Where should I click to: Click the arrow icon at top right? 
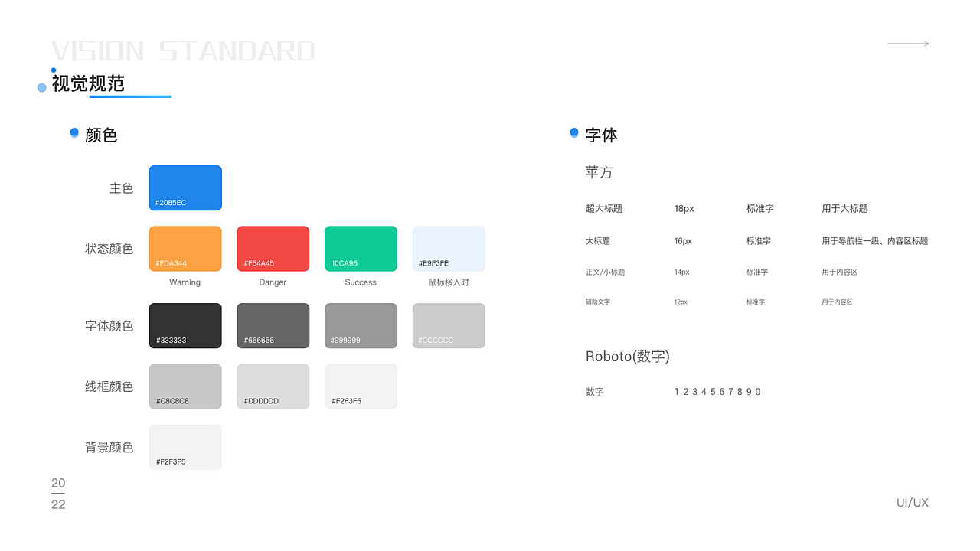908,44
